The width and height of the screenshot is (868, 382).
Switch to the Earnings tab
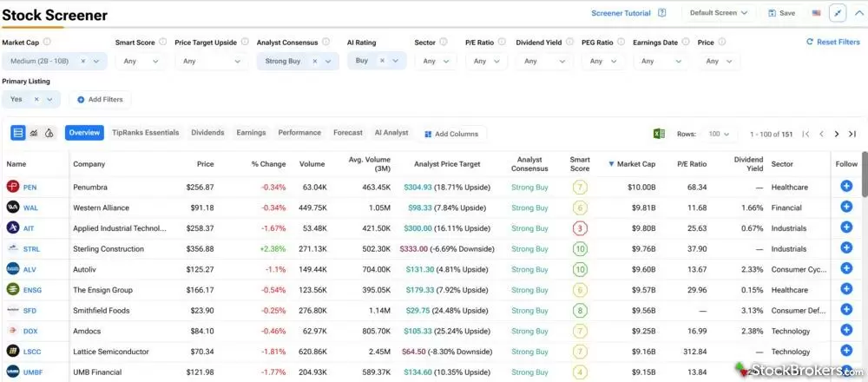[251, 133]
